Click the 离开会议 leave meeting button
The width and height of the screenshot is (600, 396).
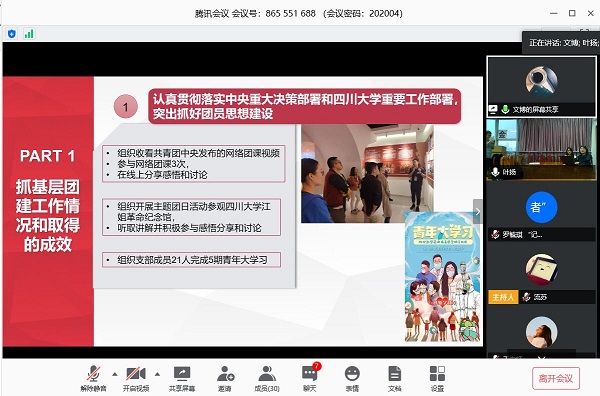(x=556, y=378)
